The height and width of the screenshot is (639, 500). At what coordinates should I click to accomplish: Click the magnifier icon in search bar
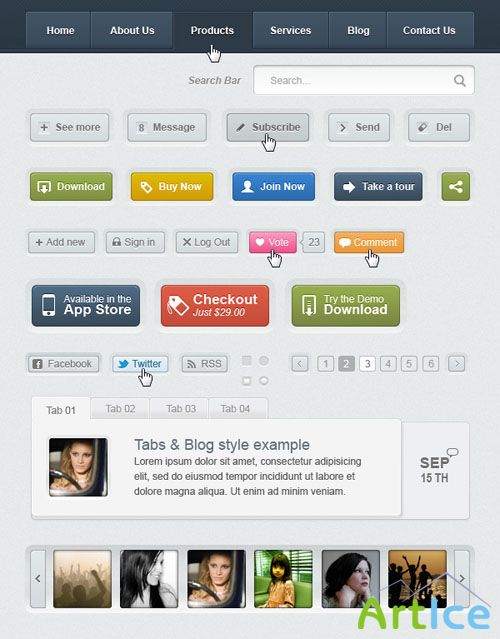tap(460, 80)
